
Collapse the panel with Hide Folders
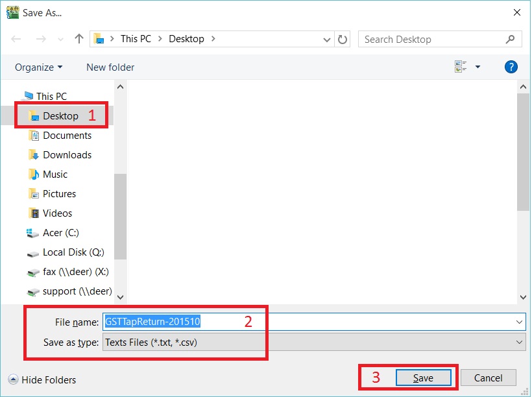(x=42, y=380)
